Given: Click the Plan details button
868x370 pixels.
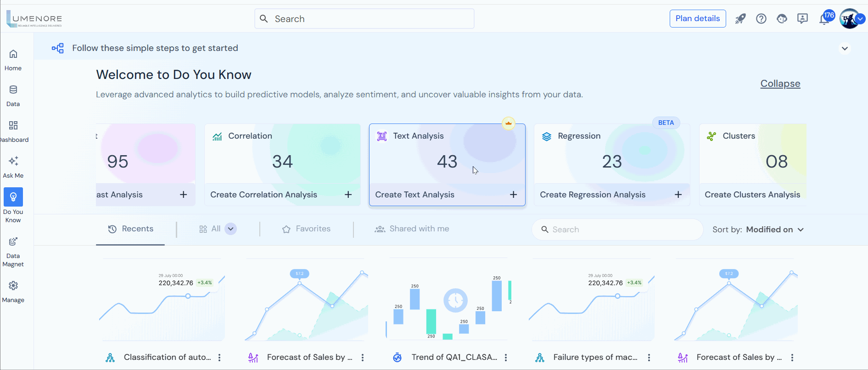Looking at the screenshot, I should click(697, 18).
